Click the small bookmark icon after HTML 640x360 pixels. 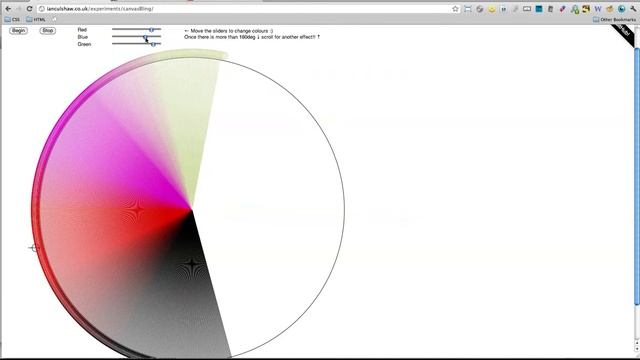click(54, 19)
